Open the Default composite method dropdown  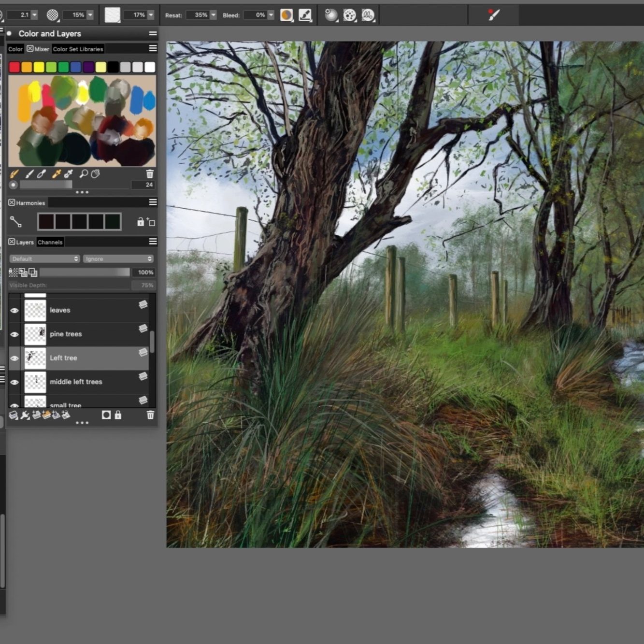tap(44, 259)
